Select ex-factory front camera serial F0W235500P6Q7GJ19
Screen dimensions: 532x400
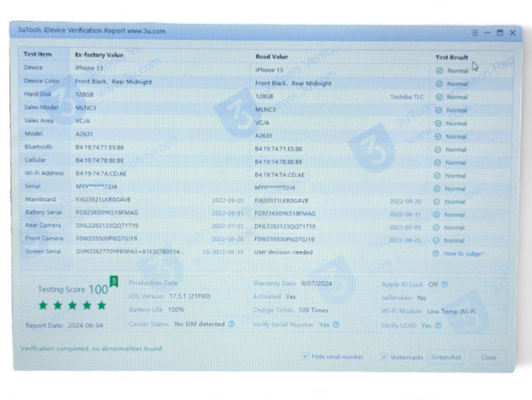coord(106,238)
